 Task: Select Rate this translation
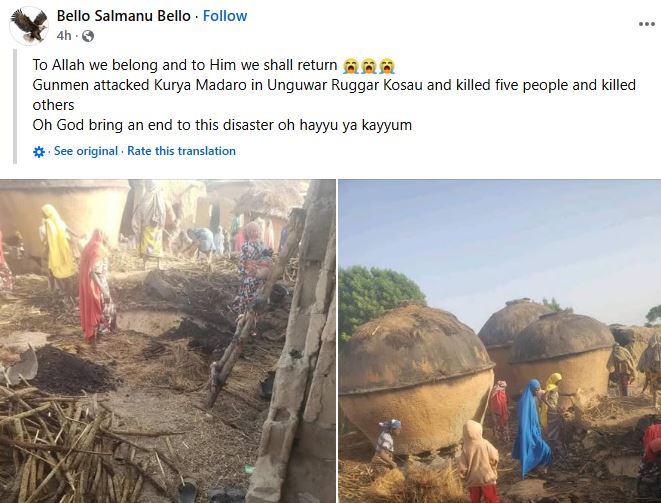pos(181,151)
